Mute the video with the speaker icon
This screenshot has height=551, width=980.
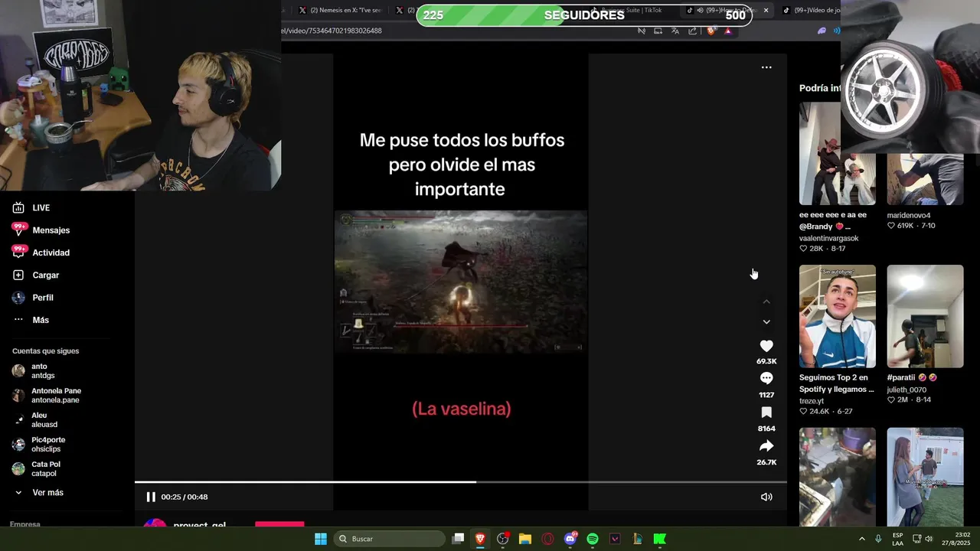(766, 497)
